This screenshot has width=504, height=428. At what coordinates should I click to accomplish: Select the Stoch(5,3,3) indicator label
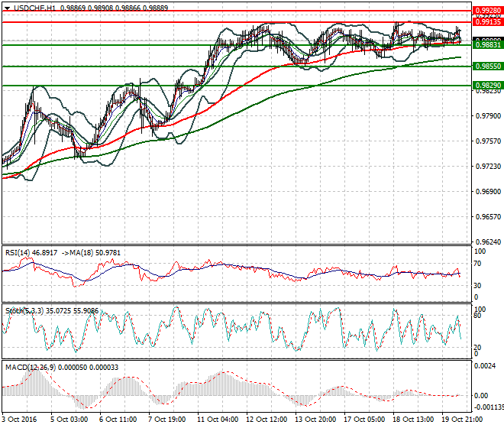(24, 312)
